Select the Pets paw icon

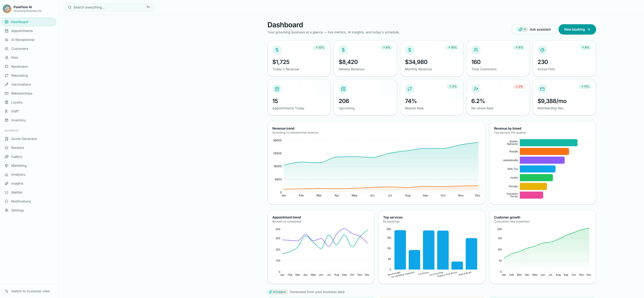point(7,58)
